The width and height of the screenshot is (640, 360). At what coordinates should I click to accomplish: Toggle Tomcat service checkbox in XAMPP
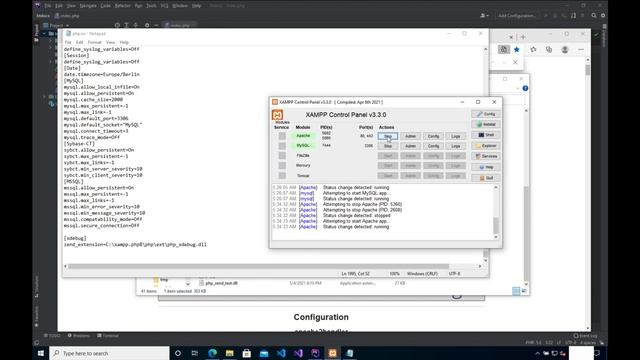pos(282,176)
